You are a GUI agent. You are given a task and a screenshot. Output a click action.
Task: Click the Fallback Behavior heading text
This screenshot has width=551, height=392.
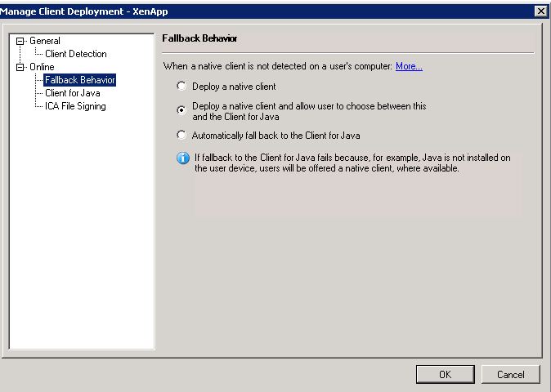[199, 38]
